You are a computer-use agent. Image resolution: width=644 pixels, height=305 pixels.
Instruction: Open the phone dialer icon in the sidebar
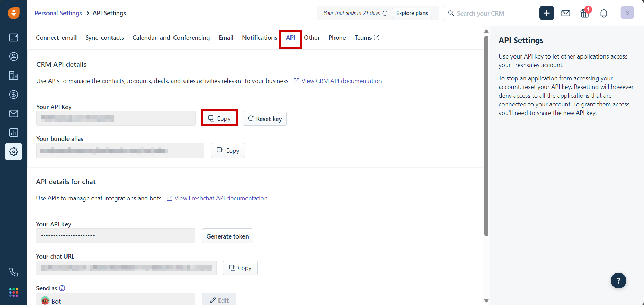pyautogui.click(x=14, y=272)
